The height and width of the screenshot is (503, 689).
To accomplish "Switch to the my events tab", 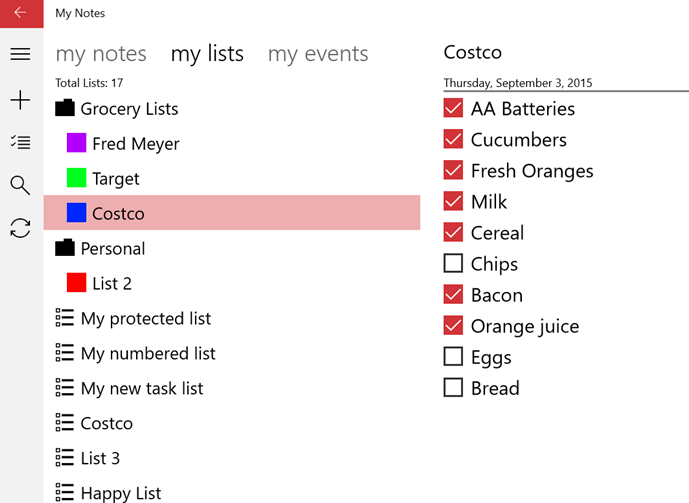I will click(x=318, y=54).
